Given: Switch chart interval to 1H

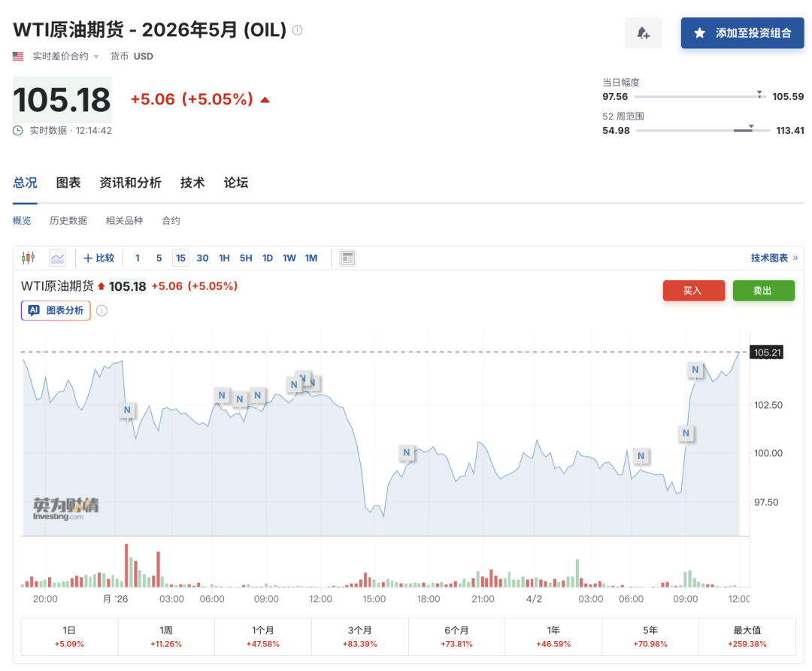Looking at the screenshot, I should pos(224,258).
